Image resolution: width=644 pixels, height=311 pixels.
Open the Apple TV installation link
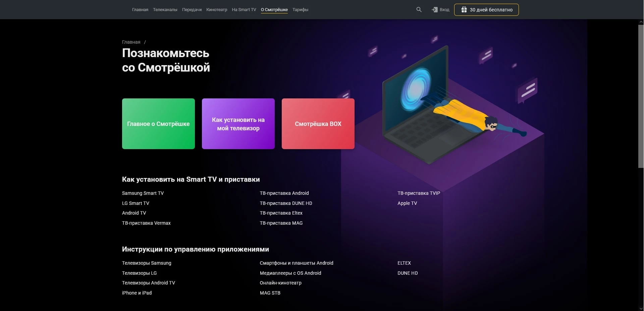coord(407,203)
